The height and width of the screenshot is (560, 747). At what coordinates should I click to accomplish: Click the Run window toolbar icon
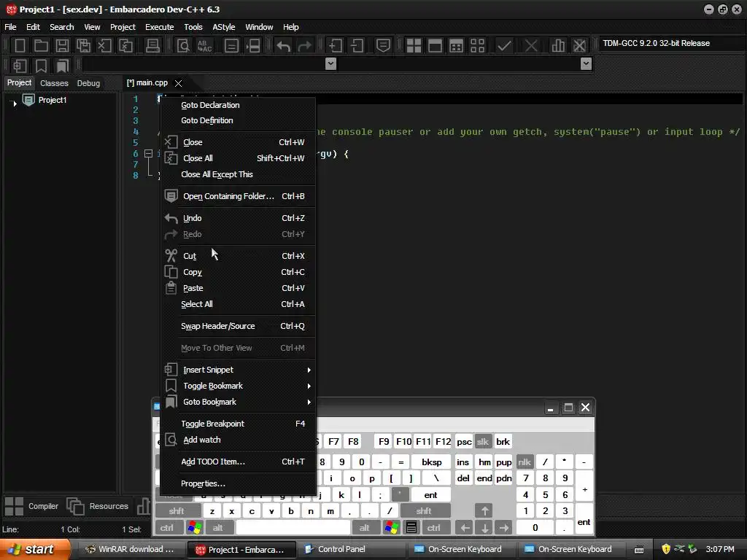pyautogui.click(x=435, y=46)
